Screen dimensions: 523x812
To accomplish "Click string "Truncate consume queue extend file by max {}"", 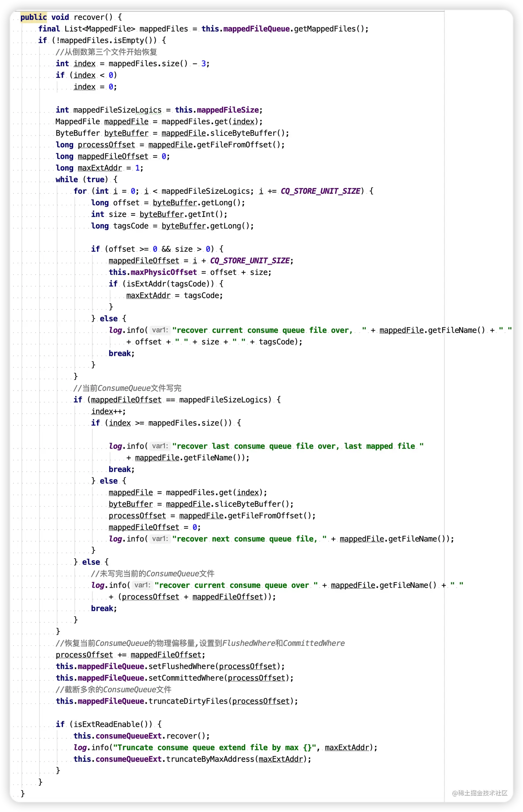I will point(214,748).
